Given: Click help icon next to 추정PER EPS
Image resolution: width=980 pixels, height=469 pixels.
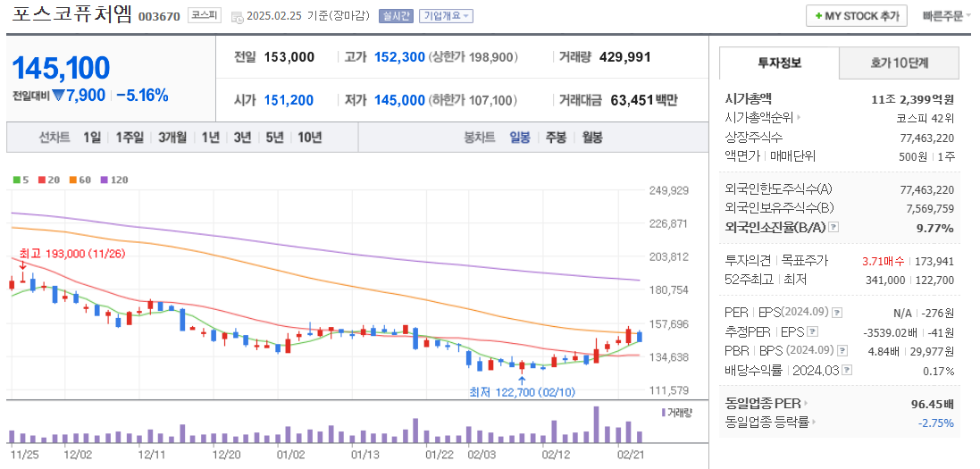Looking at the screenshot, I should tap(813, 331).
